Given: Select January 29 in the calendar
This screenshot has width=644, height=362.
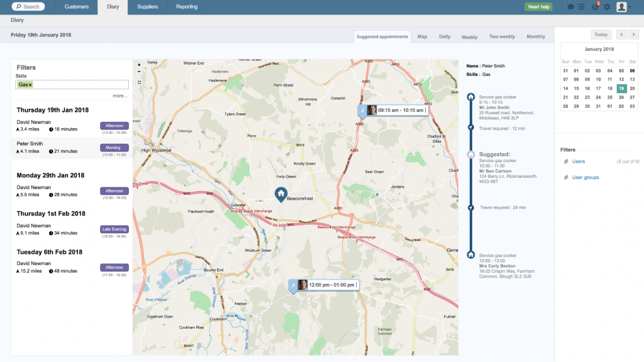Looking at the screenshot, I should click(576, 106).
